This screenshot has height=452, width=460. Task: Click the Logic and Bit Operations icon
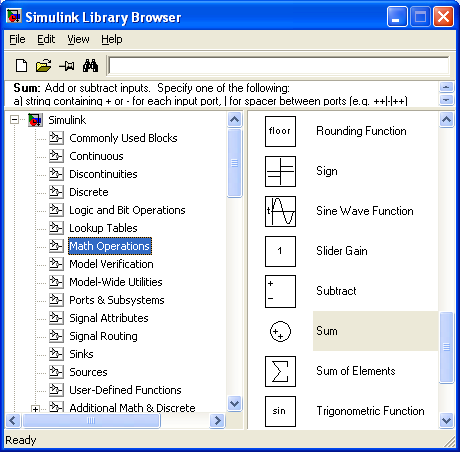(56, 210)
